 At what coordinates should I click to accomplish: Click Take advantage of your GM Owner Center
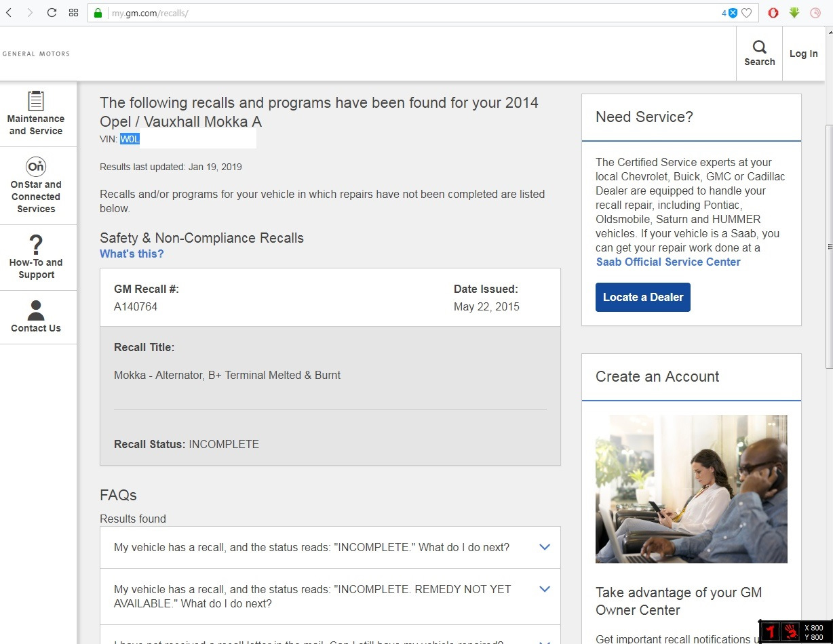[x=678, y=601]
